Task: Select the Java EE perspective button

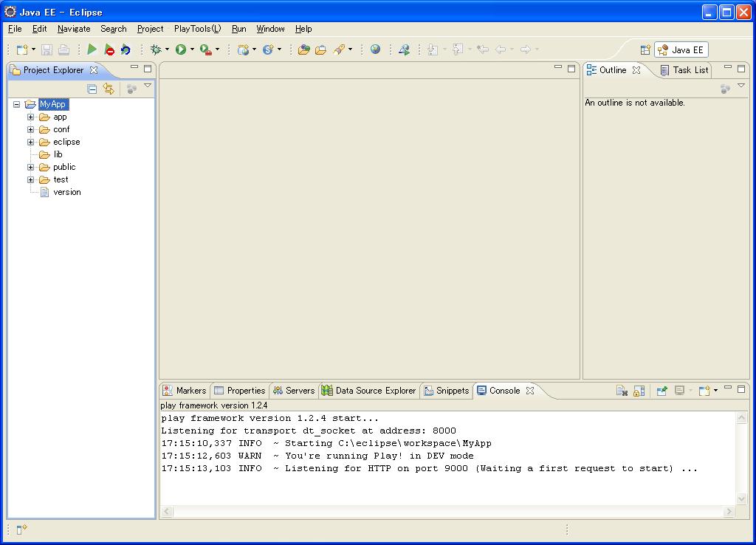Action: [681, 49]
